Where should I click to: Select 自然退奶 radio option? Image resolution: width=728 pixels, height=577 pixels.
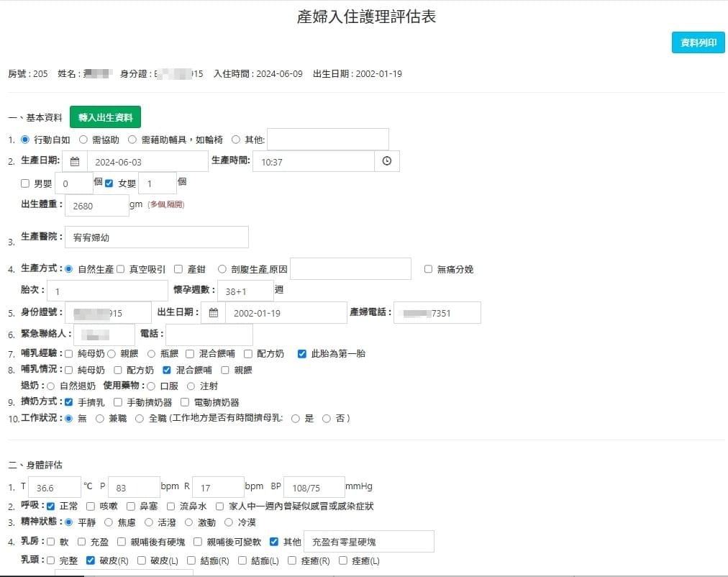pos(50,386)
